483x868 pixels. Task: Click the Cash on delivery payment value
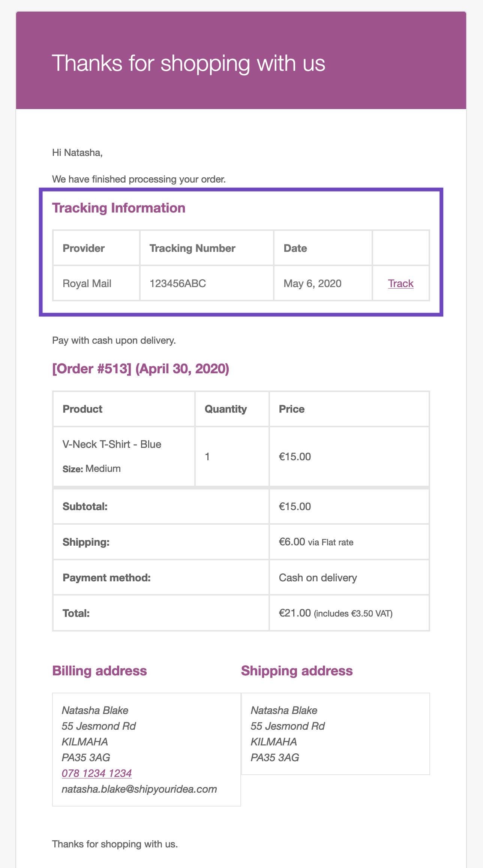coord(318,578)
